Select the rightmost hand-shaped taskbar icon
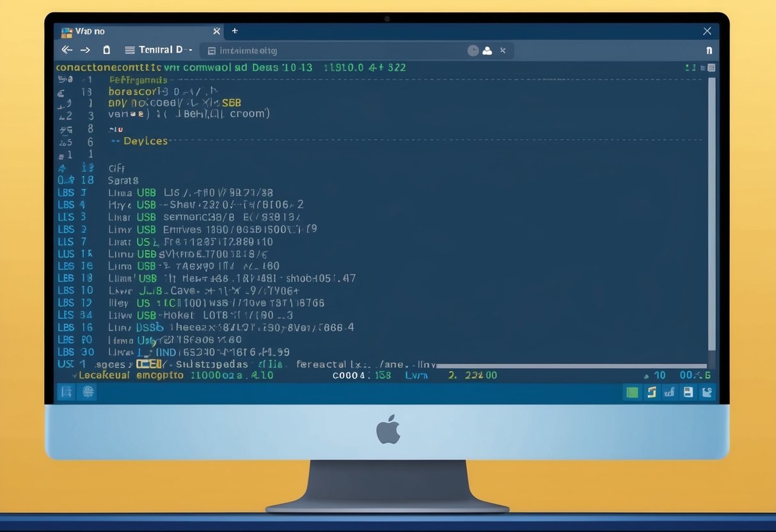The image size is (776, 532). (706, 392)
